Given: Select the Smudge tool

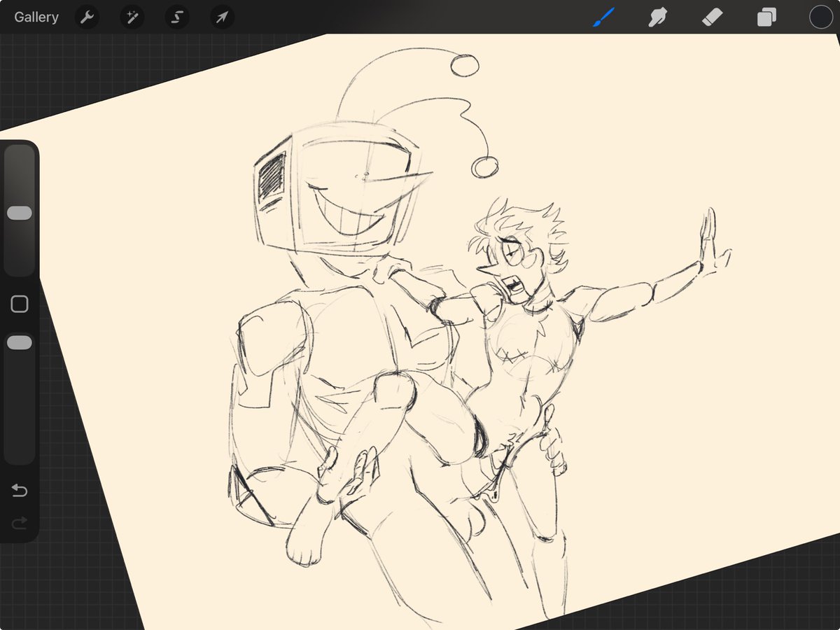Looking at the screenshot, I should click(657, 17).
